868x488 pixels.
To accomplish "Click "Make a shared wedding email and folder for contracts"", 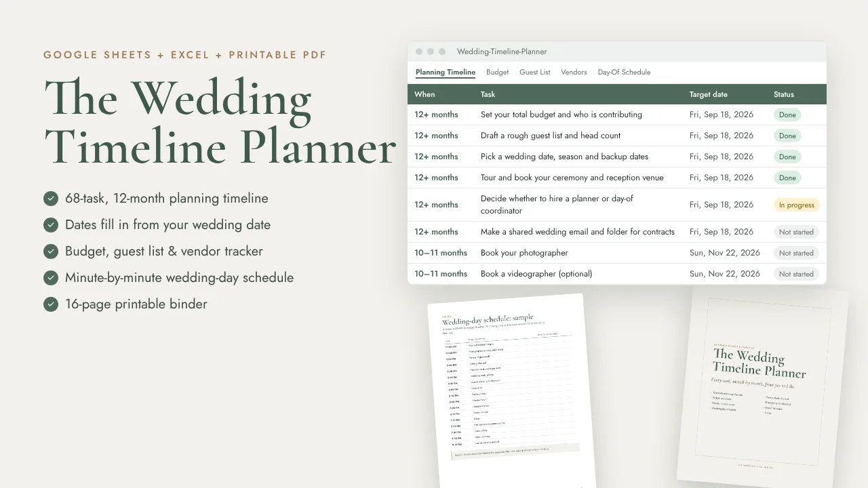I will (x=578, y=232).
